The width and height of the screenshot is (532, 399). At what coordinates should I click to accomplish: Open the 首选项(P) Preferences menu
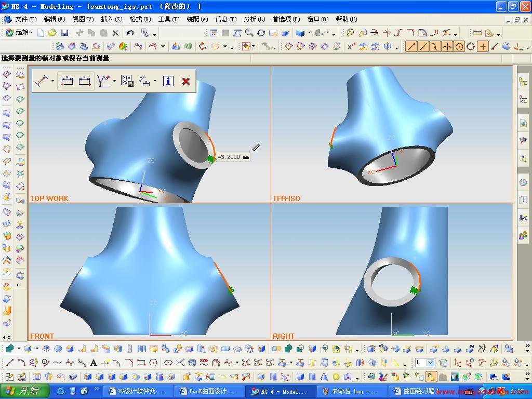click(x=286, y=19)
